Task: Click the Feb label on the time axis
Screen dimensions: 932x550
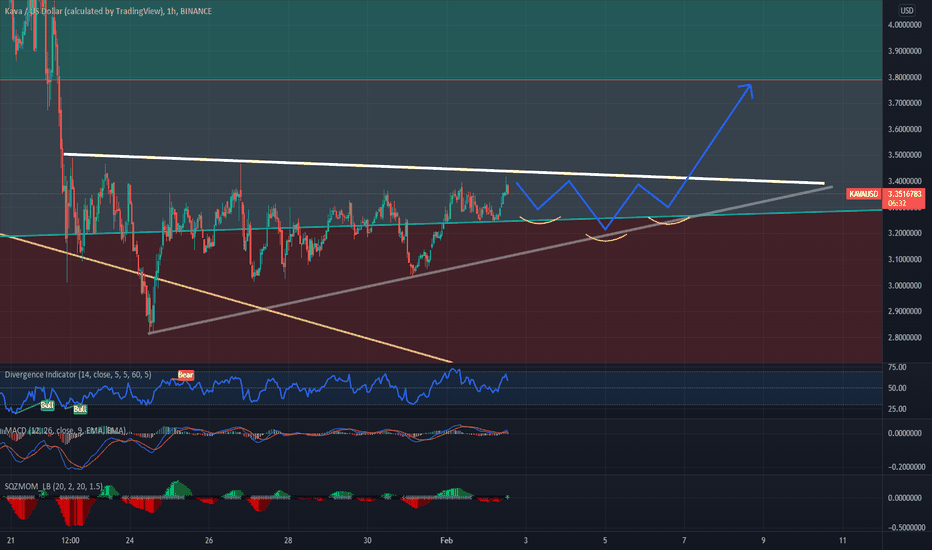Action: (x=446, y=540)
